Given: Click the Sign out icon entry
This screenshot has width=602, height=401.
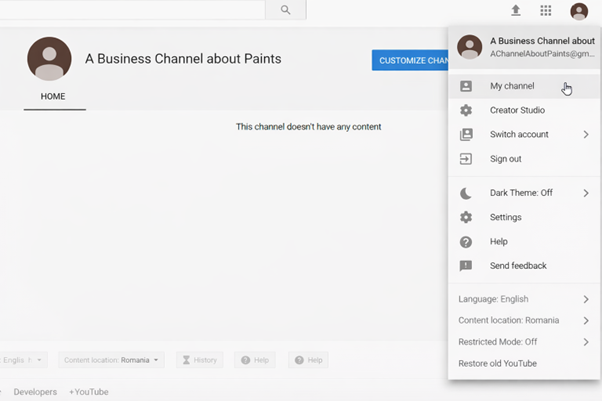Looking at the screenshot, I should click(466, 159).
